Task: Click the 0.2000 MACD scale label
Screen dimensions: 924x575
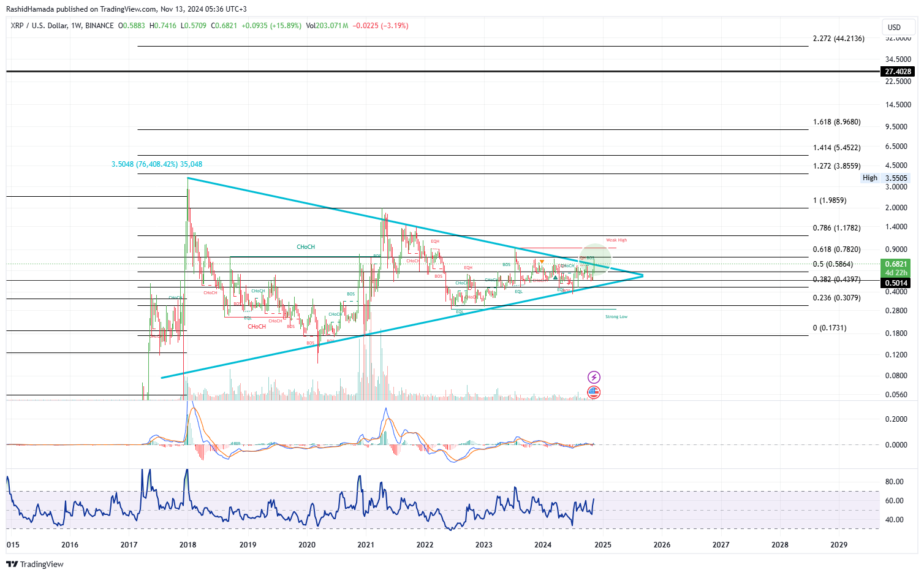Action: pyautogui.click(x=896, y=419)
